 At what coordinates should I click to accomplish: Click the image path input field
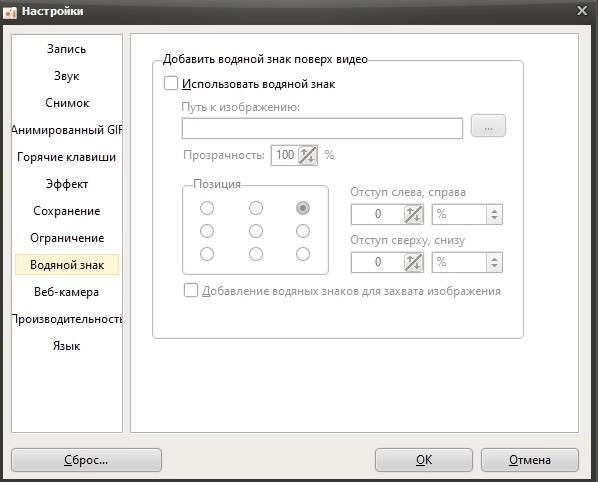[322, 129]
